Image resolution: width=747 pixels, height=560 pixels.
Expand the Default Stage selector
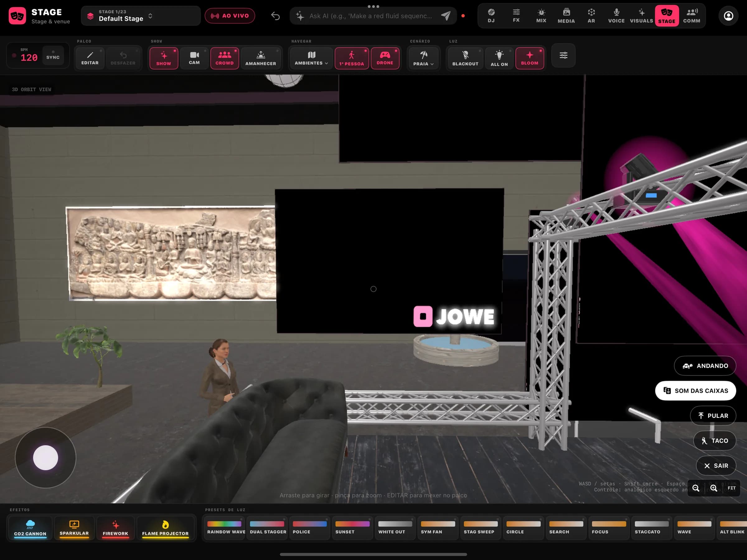click(140, 16)
